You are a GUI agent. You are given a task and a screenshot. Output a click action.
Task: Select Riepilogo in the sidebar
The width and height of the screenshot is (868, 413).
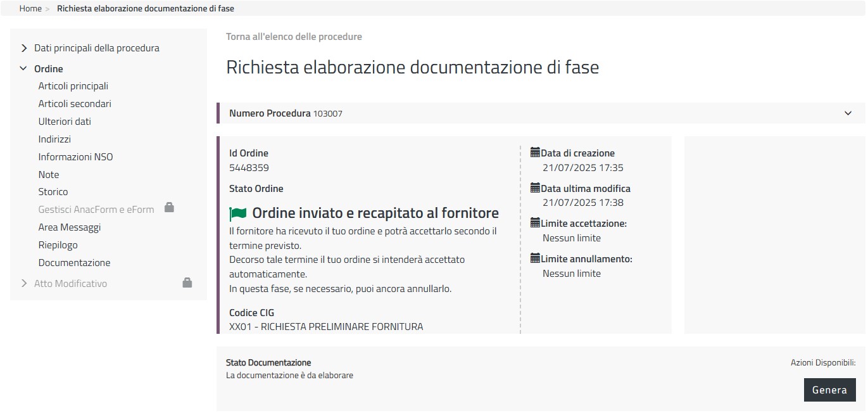[x=58, y=245]
